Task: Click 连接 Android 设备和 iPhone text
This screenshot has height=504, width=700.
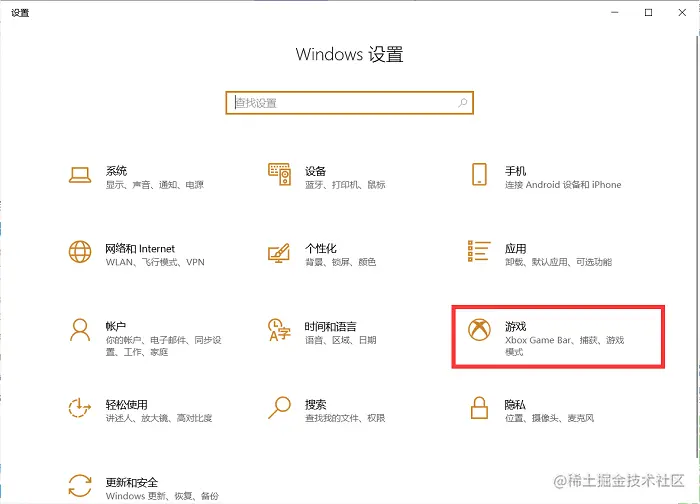Action: click(x=563, y=185)
